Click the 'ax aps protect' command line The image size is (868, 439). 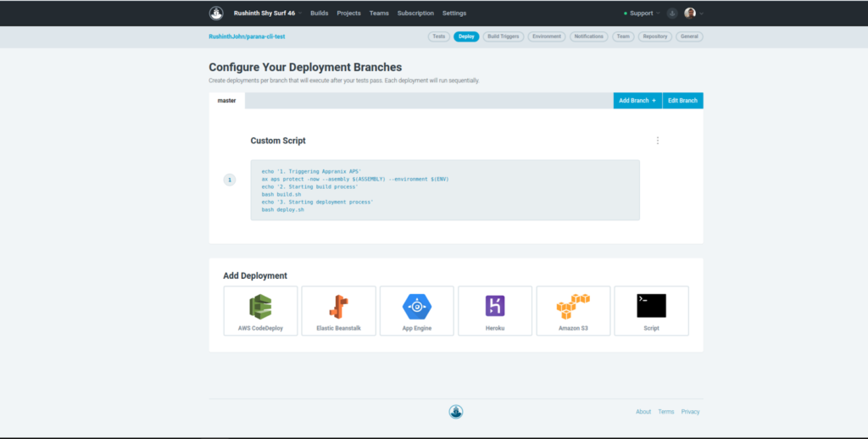(355, 180)
